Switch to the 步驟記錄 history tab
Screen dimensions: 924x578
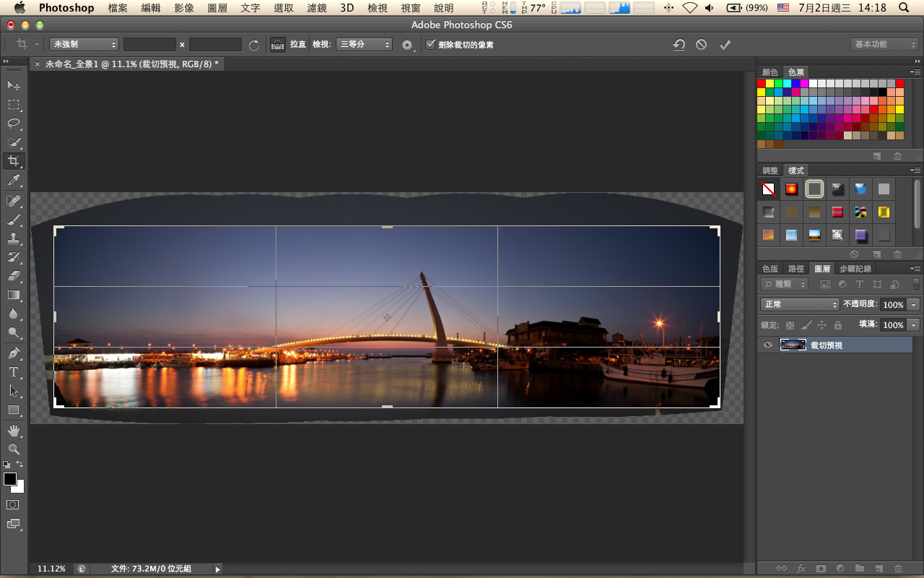[855, 269]
